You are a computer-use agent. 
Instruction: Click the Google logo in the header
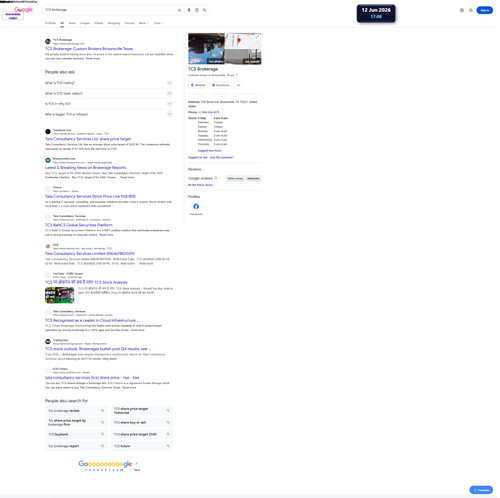[23, 10]
